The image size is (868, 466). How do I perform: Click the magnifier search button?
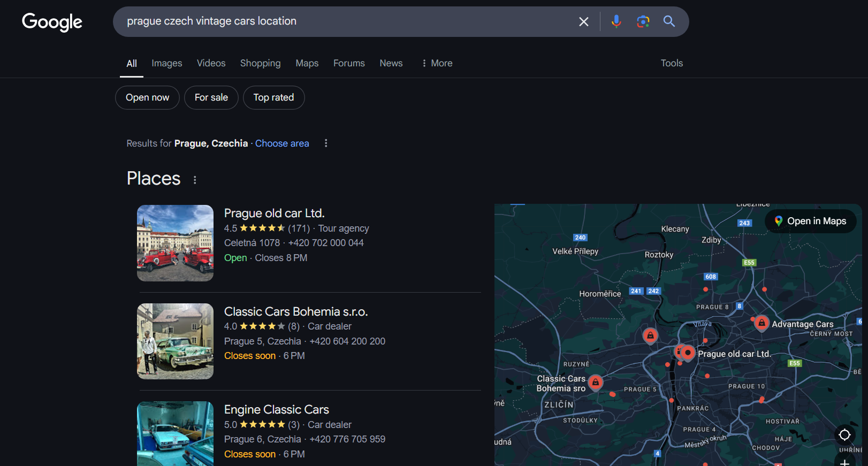pos(669,21)
